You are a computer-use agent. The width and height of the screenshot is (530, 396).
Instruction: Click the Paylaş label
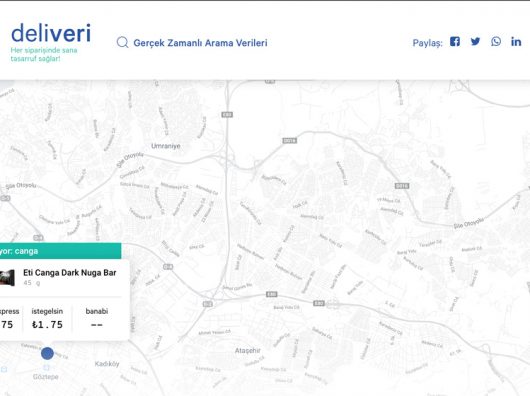tap(428, 43)
